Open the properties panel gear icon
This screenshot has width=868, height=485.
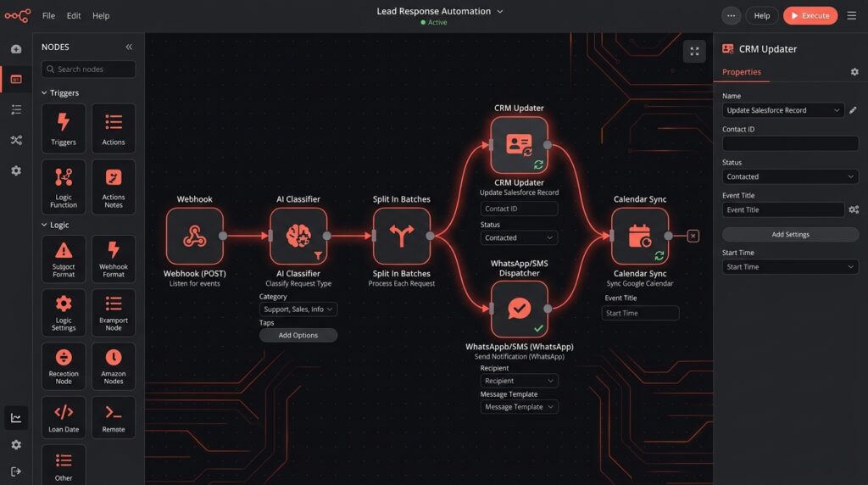coord(854,72)
